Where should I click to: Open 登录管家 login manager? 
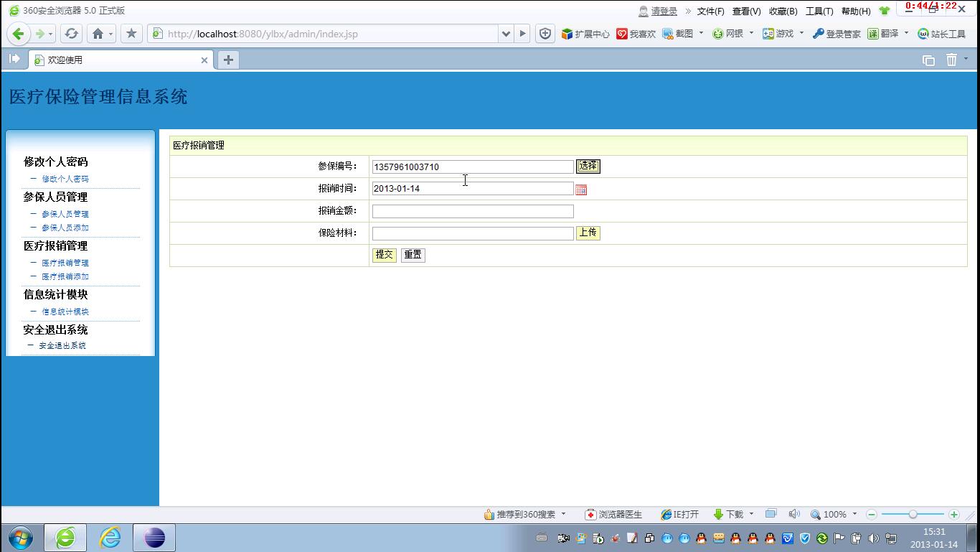[x=837, y=34]
